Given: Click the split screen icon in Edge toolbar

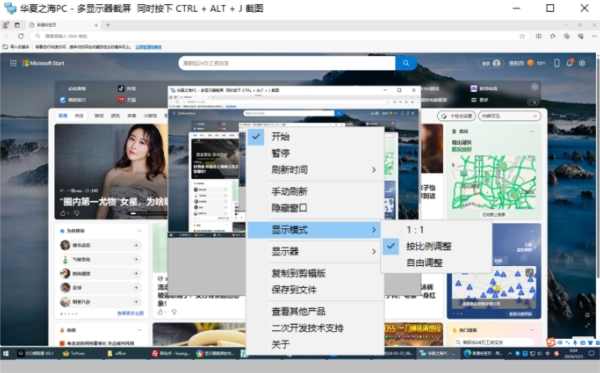Looking at the screenshot, I should tap(538, 36).
